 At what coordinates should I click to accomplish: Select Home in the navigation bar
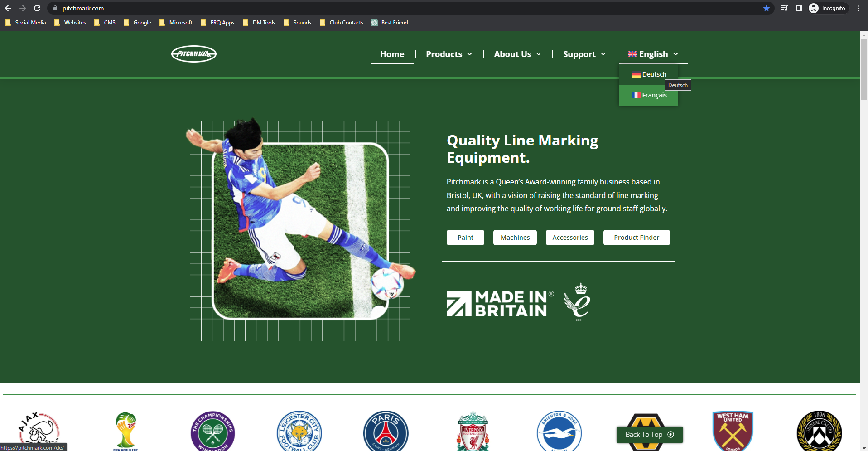392,54
